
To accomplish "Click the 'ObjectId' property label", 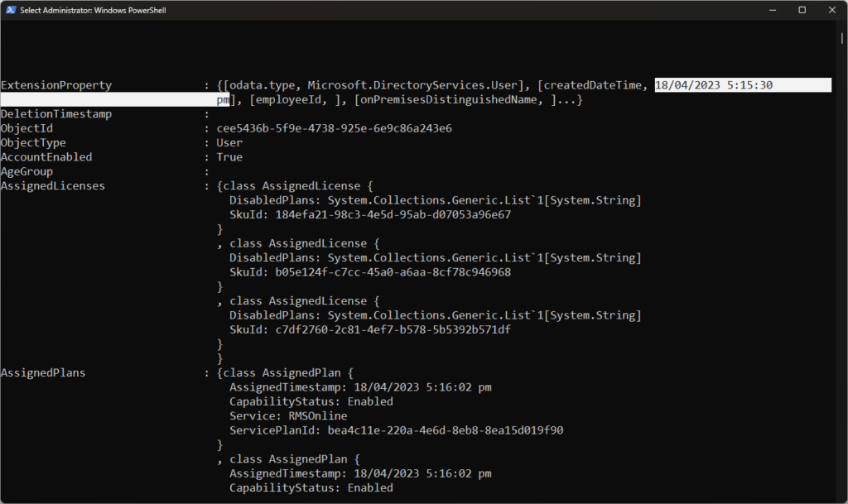I will [27, 128].
